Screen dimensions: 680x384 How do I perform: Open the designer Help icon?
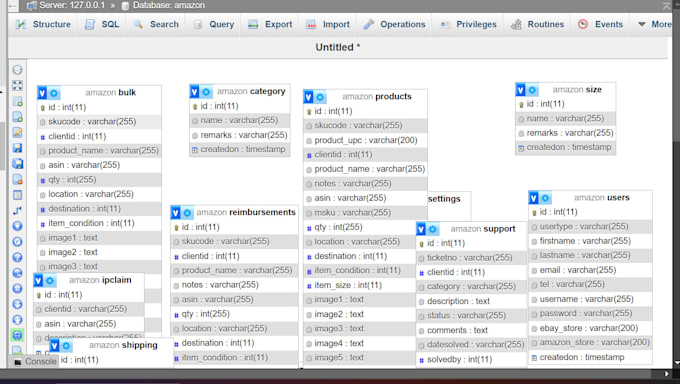[x=17, y=257]
